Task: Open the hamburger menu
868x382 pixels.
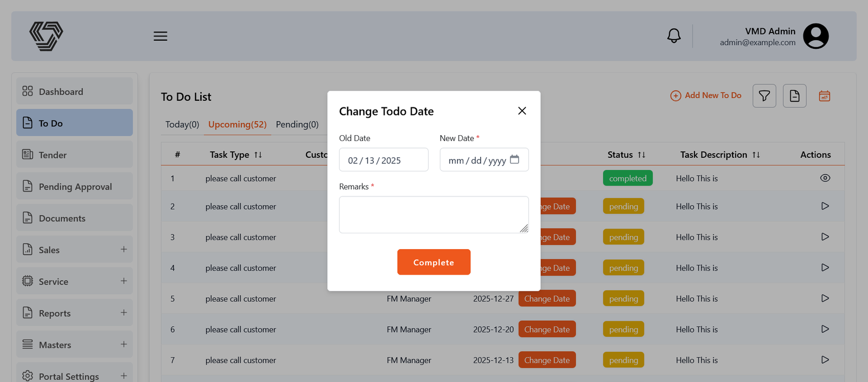Action: 160,36
